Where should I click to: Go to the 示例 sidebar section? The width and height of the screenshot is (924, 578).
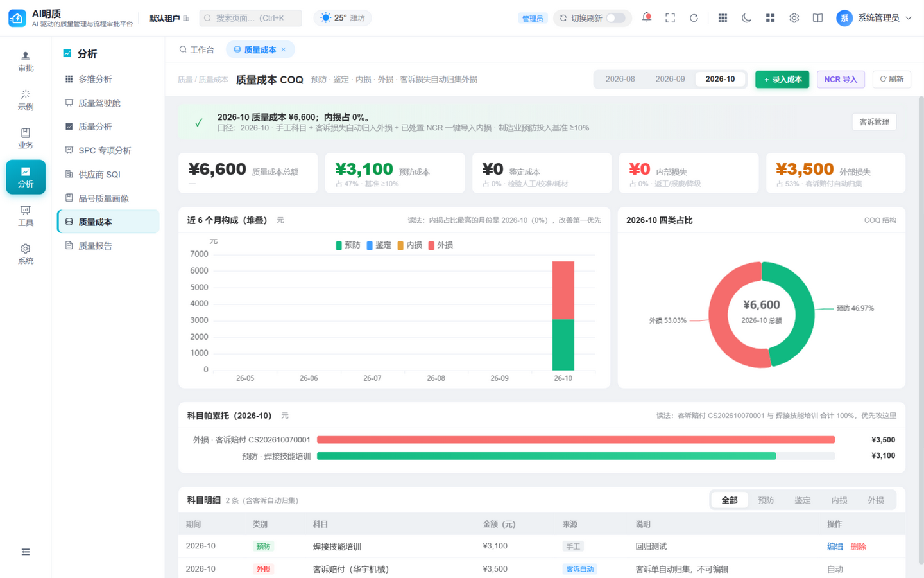(26, 100)
